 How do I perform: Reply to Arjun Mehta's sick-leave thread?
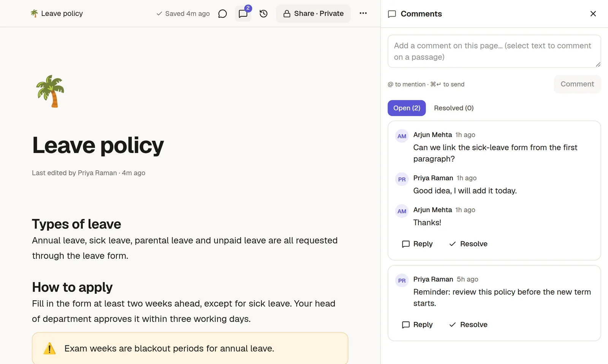pyautogui.click(x=417, y=244)
